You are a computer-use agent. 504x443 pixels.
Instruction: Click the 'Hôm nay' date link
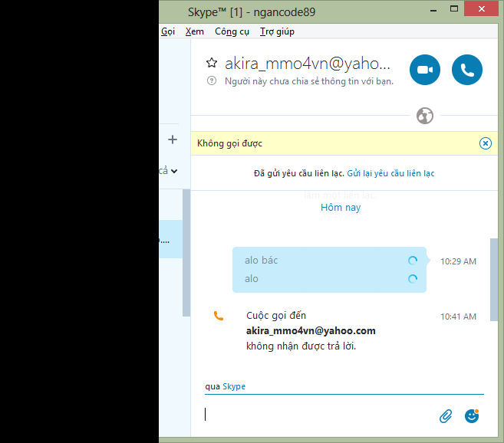[341, 208]
